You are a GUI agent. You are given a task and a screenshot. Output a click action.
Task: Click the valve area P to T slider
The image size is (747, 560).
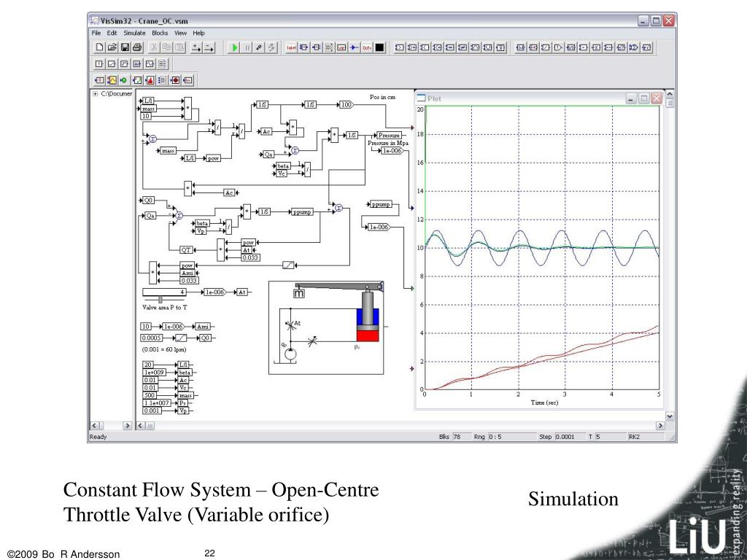click(160, 300)
